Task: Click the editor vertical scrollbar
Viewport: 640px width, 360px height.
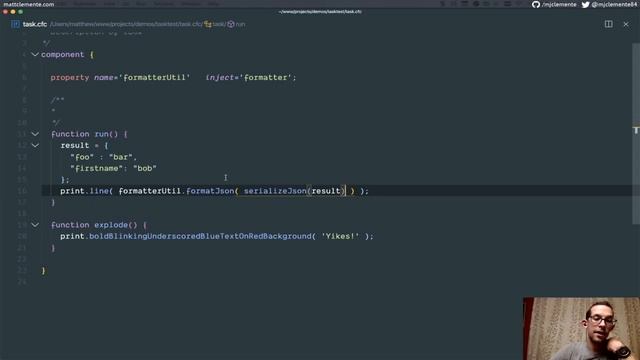Action: (x=636, y=133)
